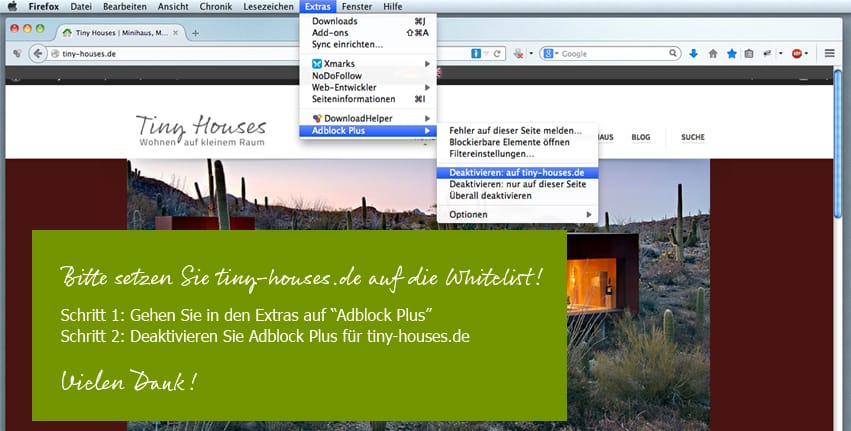
Task: Bookmark this page with the star icon
Action: 731,54
